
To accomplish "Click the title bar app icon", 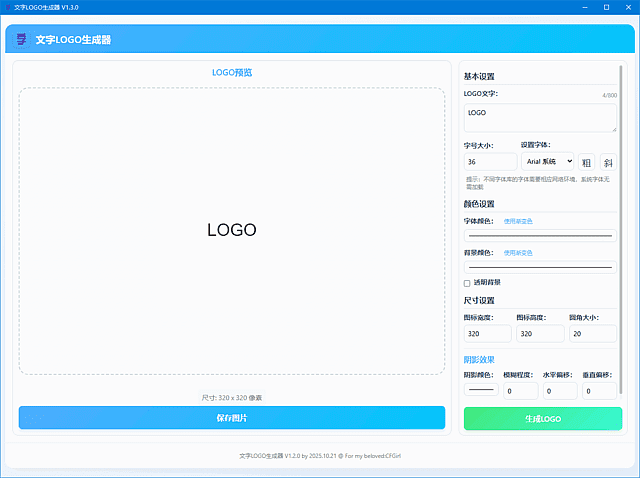I will [x=7, y=6].
